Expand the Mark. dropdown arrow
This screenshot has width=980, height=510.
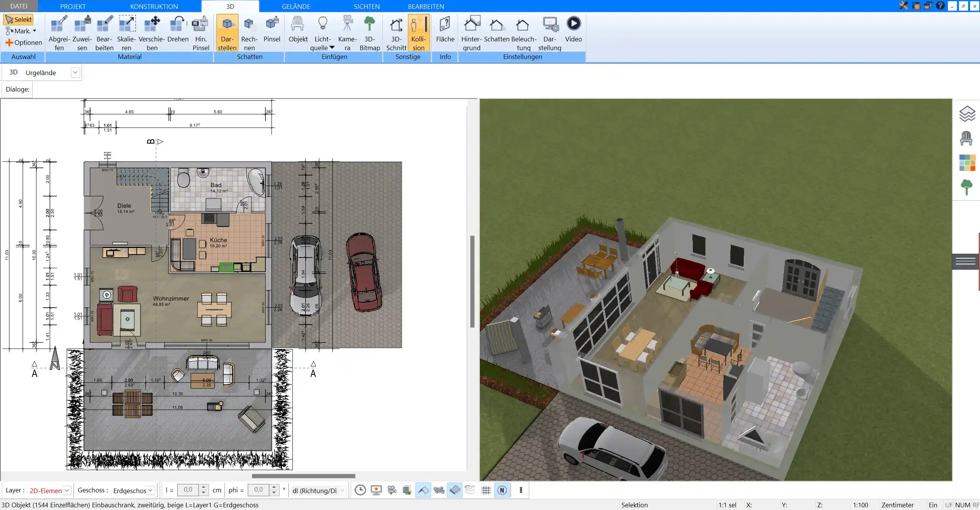pyautogui.click(x=34, y=31)
